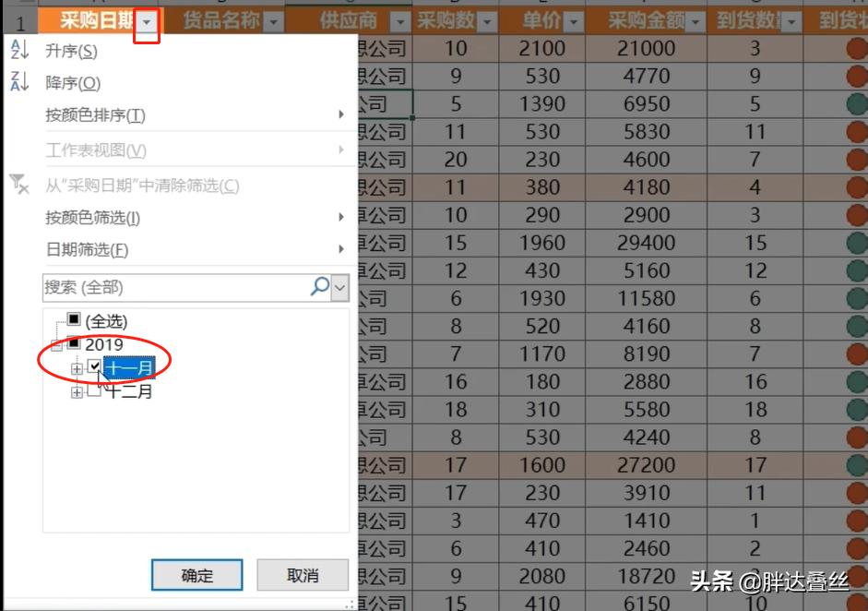The image size is (868, 611).
Task: Toggle the 2019 year checkbox
Action: point(74,343)
